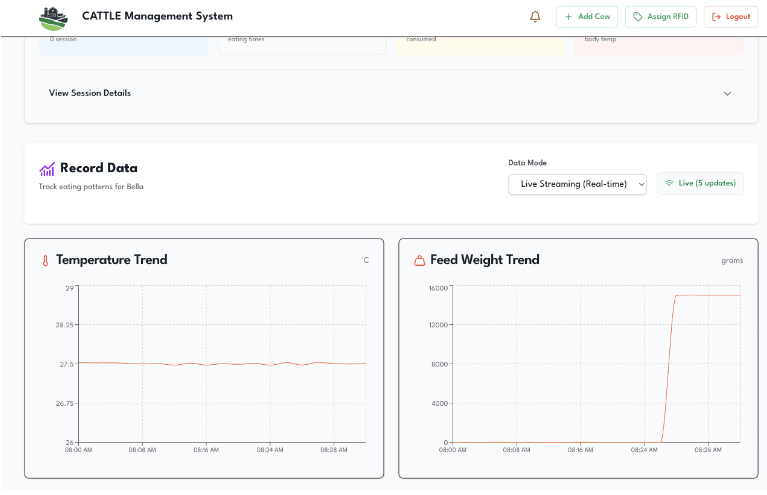Click the CATTLE Management System title
The height and width of the screenshot is (495, 767).
point(157,16)
